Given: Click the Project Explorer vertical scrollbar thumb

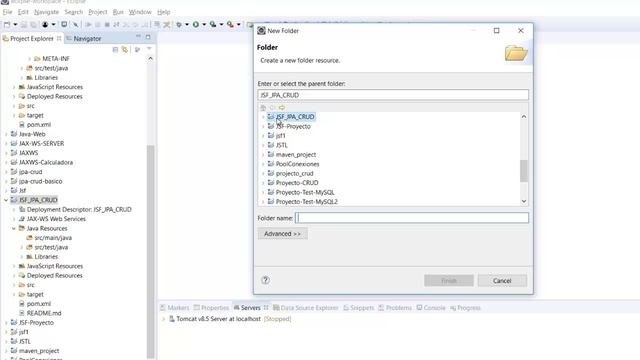Looking at the screenshot, I should (x=151, y=251).
